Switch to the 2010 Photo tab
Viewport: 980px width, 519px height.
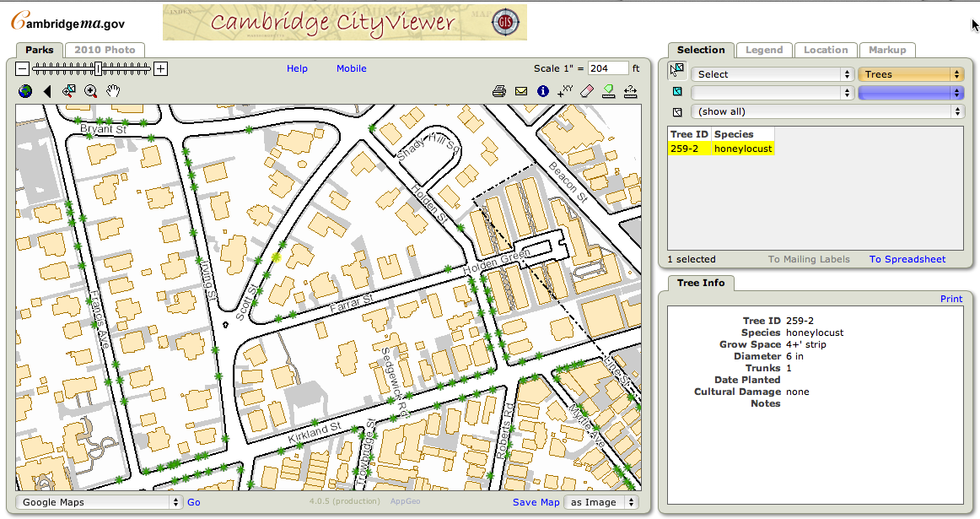(105, 50)
